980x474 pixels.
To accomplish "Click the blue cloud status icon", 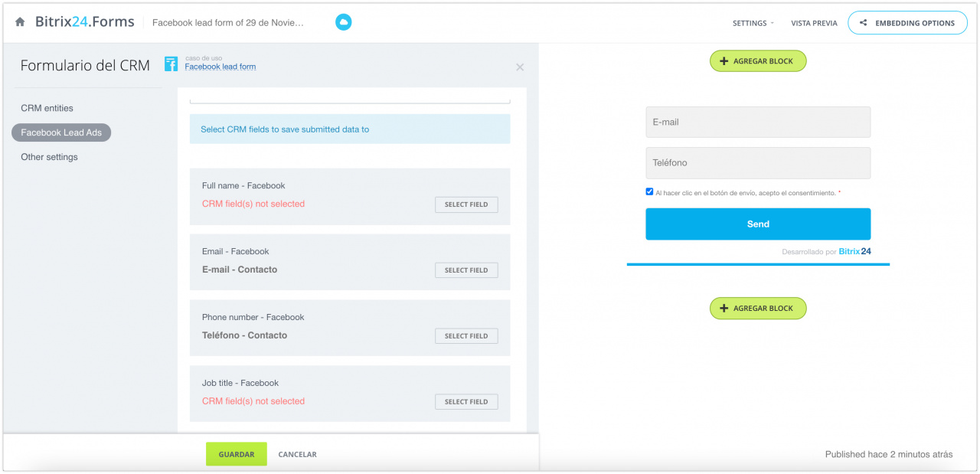I will pyautogui.click(x=344, y=23).
